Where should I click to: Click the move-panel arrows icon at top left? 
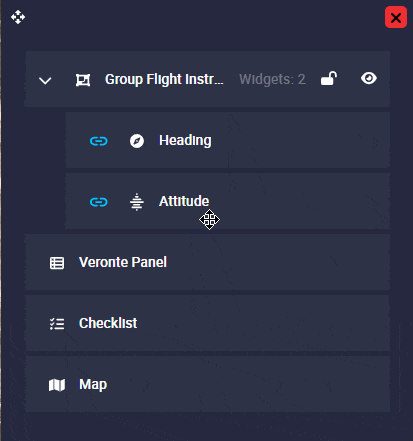tap(18, 17)
